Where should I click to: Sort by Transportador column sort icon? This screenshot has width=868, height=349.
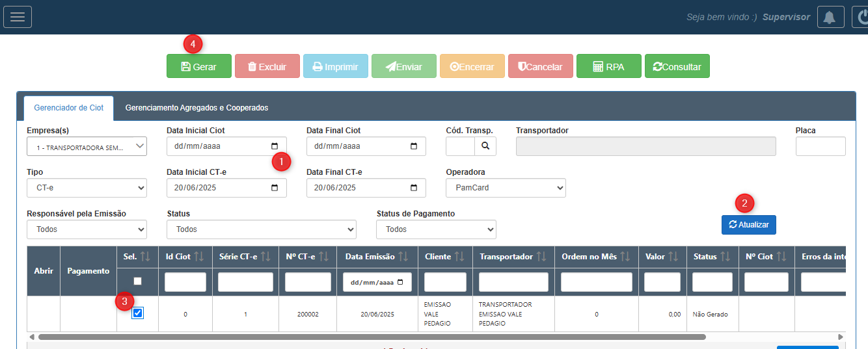point(541,257)
